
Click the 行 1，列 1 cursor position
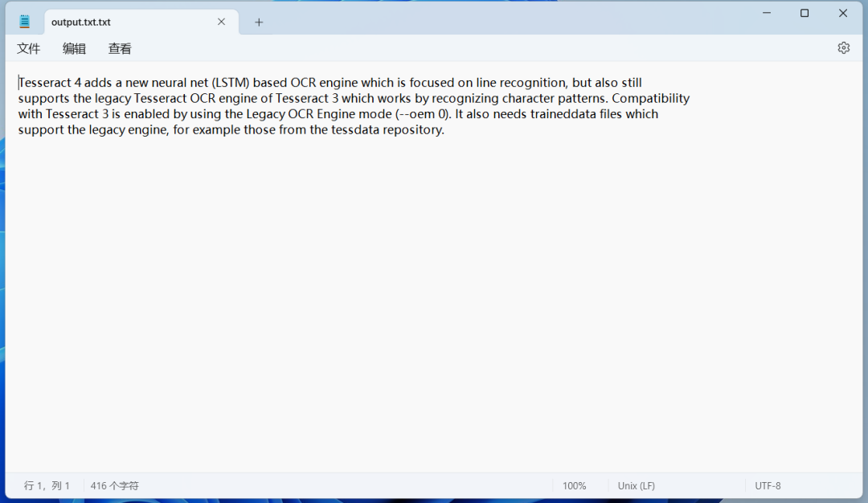pos(47,486)
